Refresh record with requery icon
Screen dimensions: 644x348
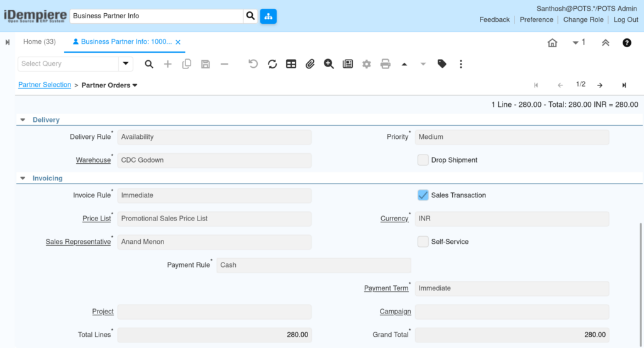(272, 64)
